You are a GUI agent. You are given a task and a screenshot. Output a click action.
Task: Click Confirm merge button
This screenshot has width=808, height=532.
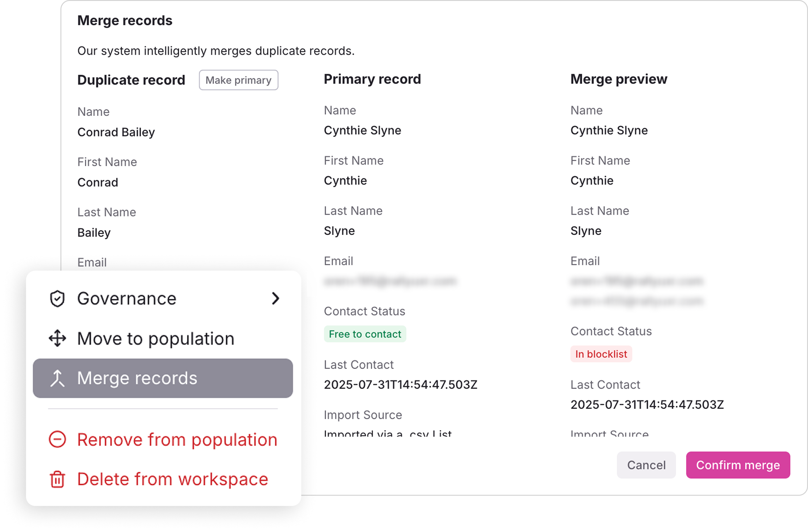738,465
